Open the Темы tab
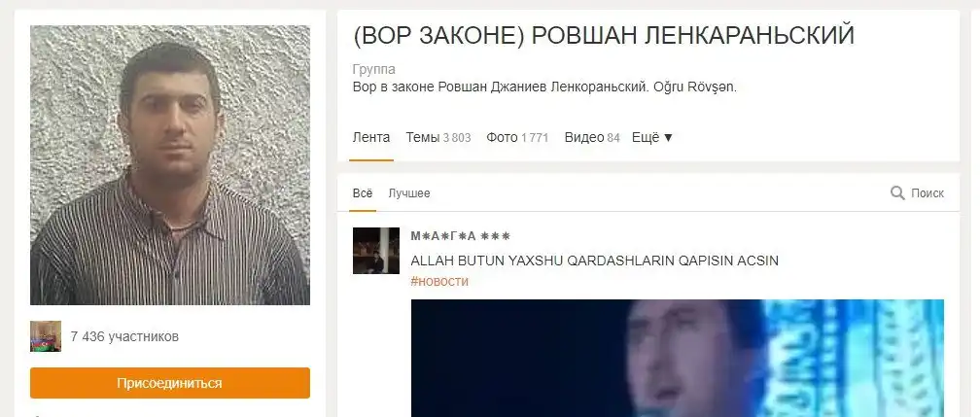The image size is (980, 417). click(438, 137)
